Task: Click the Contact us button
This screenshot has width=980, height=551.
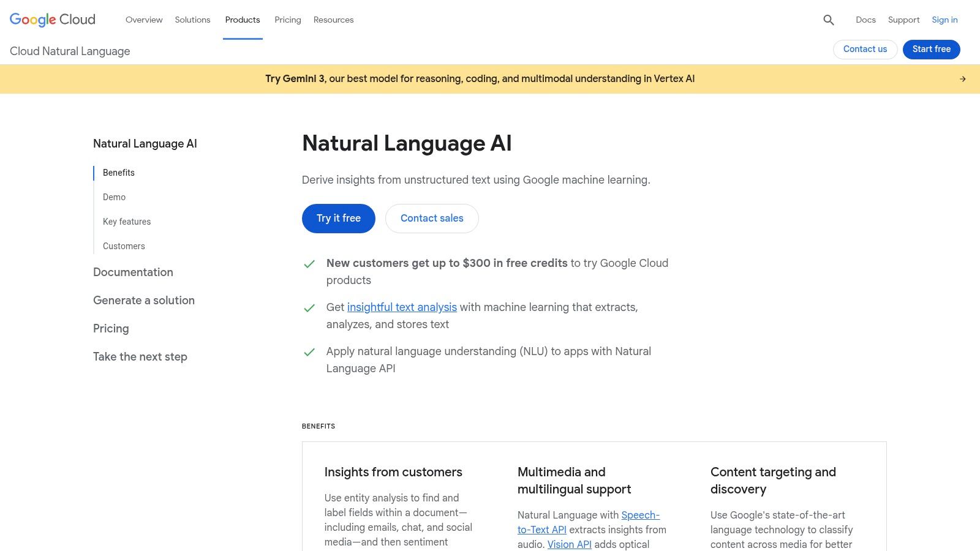Action: [x=865, y=49]
